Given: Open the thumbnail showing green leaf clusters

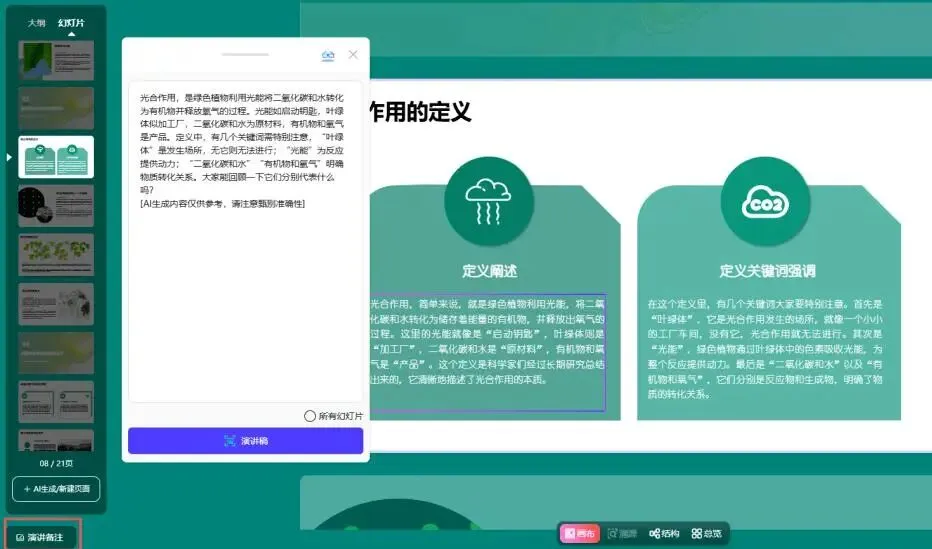Looking at the screenshot, I should (x=56, y=254).
